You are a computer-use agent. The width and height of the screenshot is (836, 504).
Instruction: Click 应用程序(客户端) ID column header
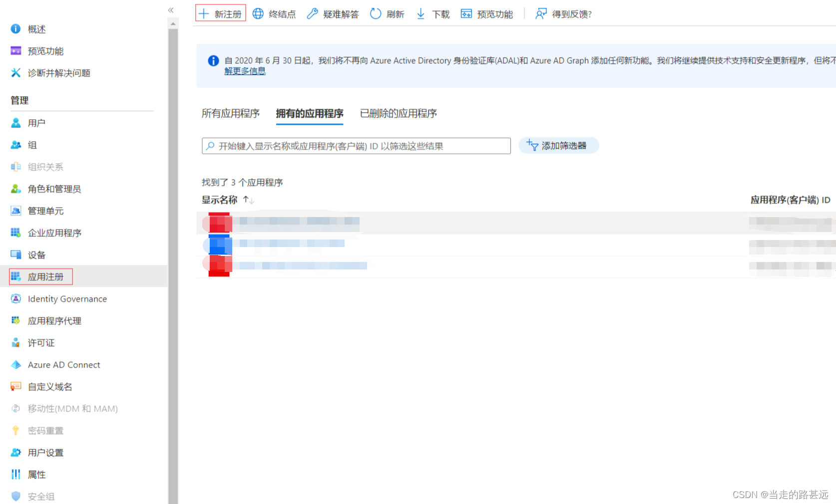pyautogui.click(x=790, y=200)
